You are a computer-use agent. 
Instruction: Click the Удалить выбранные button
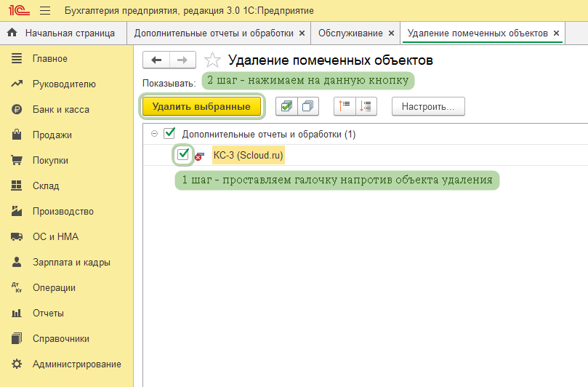pos(202,107)
